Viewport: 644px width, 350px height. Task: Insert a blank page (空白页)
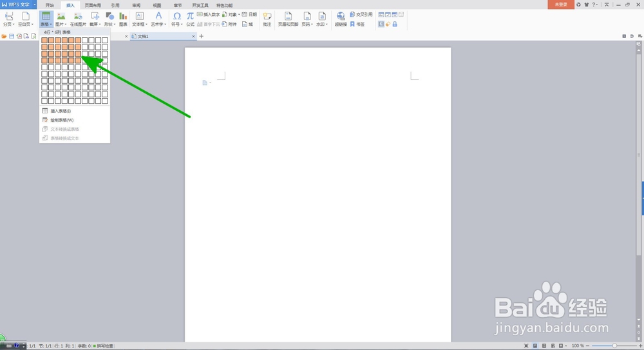pos(26,19)
